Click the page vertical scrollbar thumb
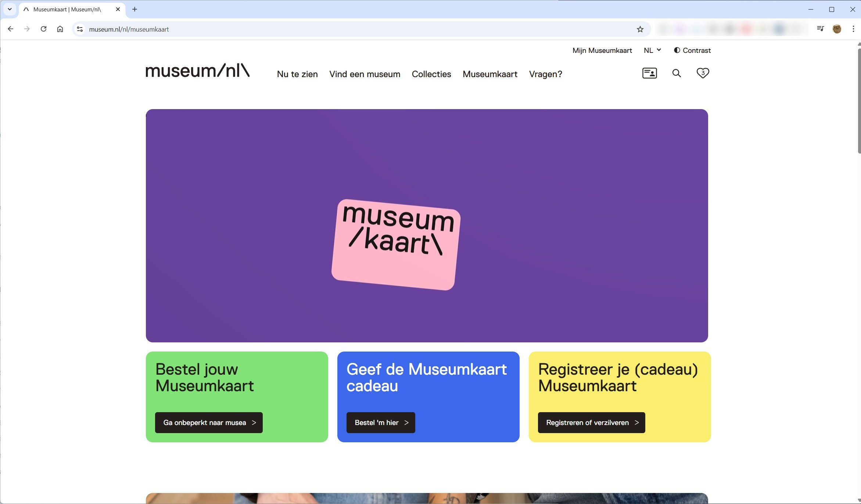Screen dimensions: 861x504 [859, 100]
